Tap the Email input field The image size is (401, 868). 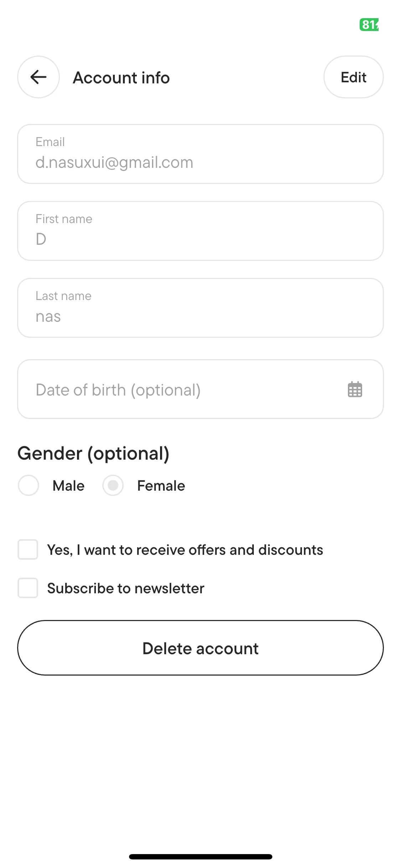(200, 154)
